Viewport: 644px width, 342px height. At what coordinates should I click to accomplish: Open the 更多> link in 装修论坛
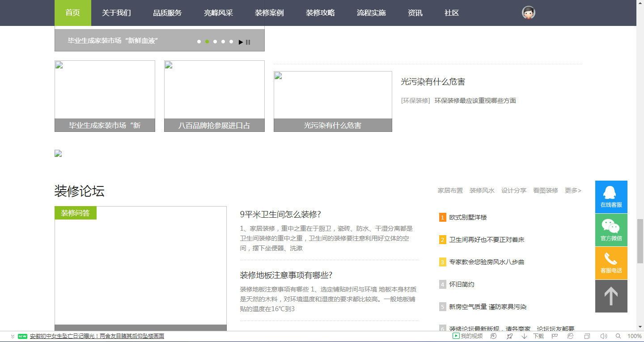[x=573, y=190]
